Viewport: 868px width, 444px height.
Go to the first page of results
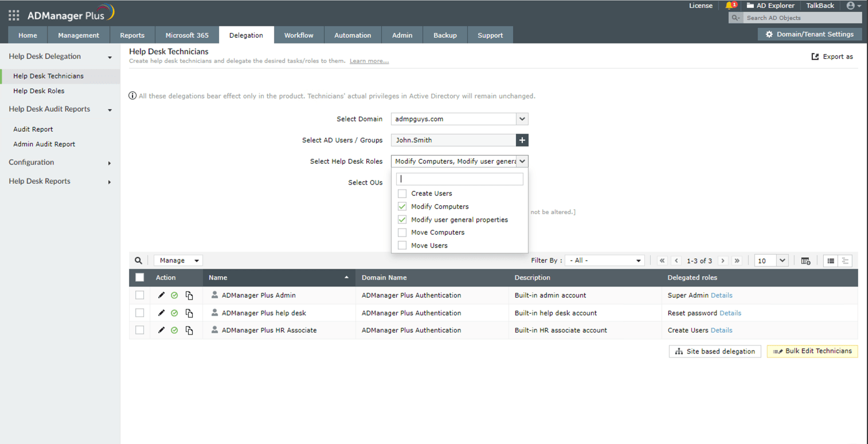click(662, 261)
